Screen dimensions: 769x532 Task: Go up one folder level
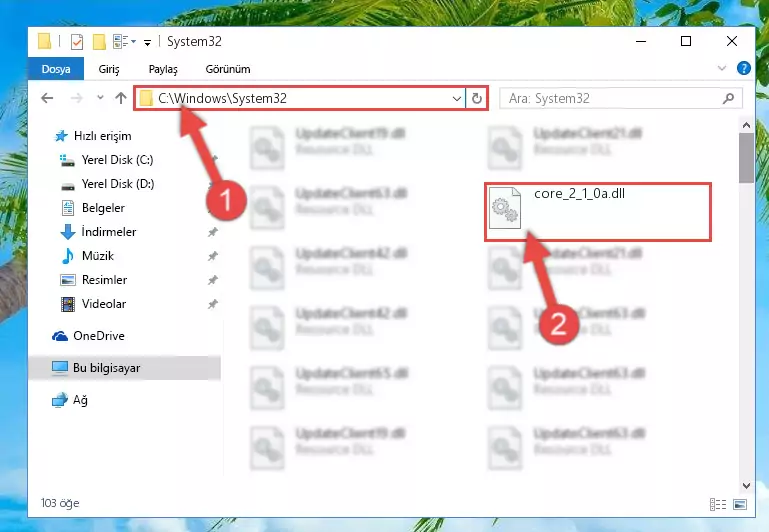coord(121,98)
